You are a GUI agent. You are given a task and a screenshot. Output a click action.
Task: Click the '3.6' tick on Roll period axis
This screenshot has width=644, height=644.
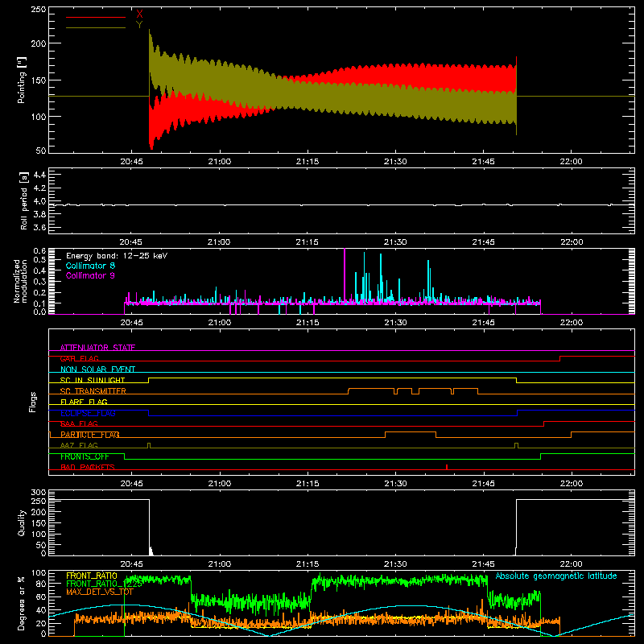[39, 227]
